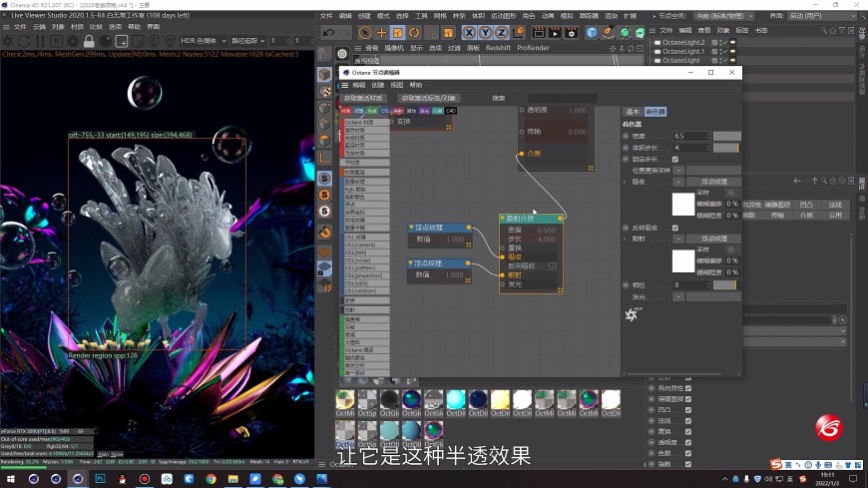This screenshot has width=868, height=488.
Task: Click the 密度 value input field
Action: [x=691, y=136]
